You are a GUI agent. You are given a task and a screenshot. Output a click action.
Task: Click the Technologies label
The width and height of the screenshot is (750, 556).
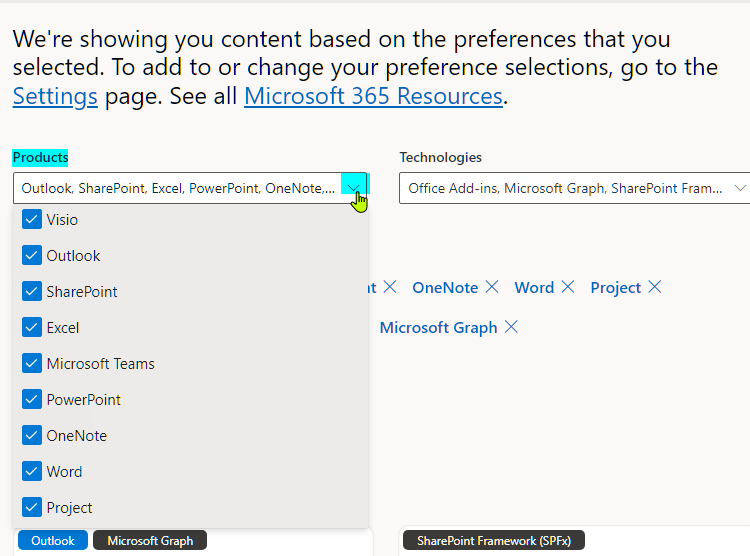tap(441, 157)
